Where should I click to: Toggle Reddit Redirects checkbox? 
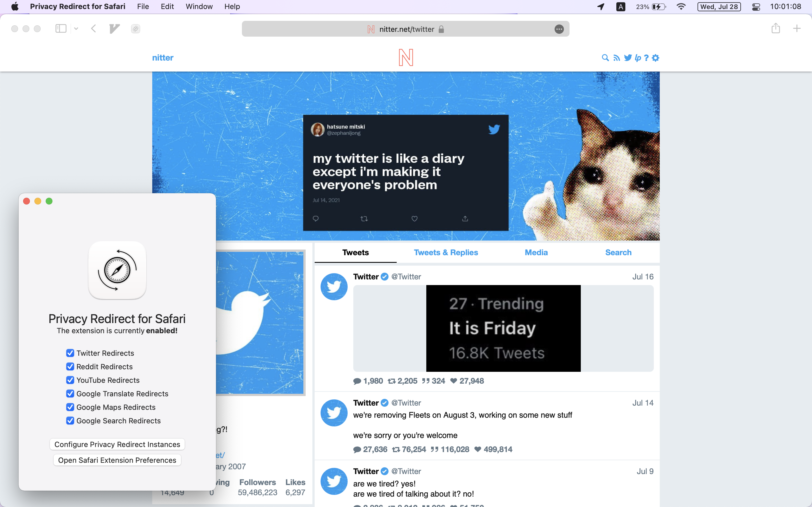[x=70, y=366]
